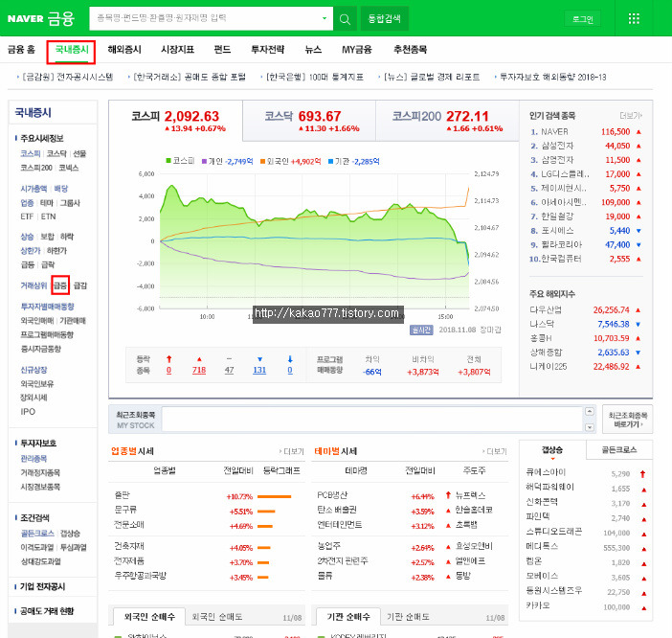Open 한국컴퓨터 in popular search list
The height and width of the screenshot is (638, 672).
[561, 259]
